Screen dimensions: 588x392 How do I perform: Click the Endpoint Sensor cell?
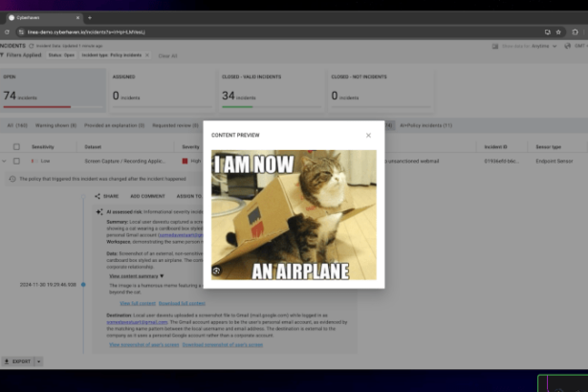coord(555,161)
